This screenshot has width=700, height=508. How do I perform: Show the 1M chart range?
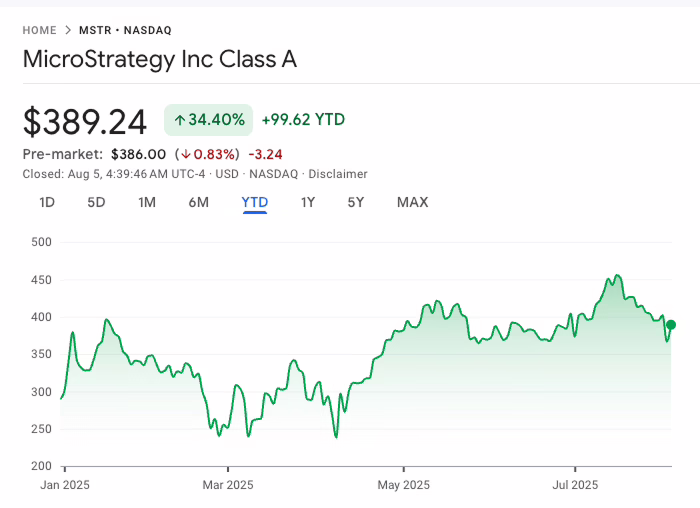point(147,202)
